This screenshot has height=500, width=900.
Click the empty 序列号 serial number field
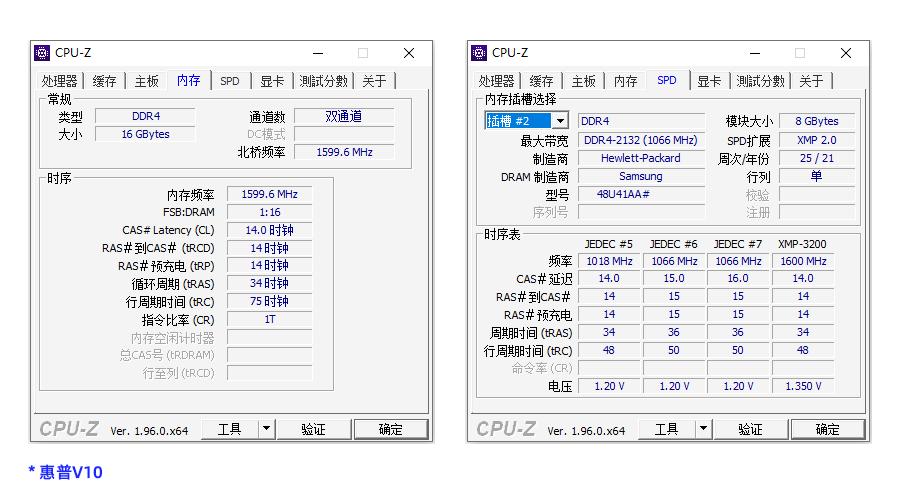coord(641,212)
